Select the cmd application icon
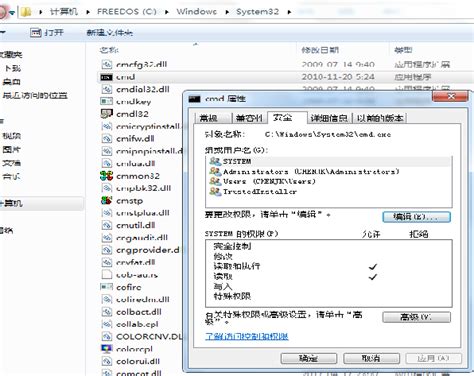This screenshot has height=376, width=474. (x=106, y=77)
